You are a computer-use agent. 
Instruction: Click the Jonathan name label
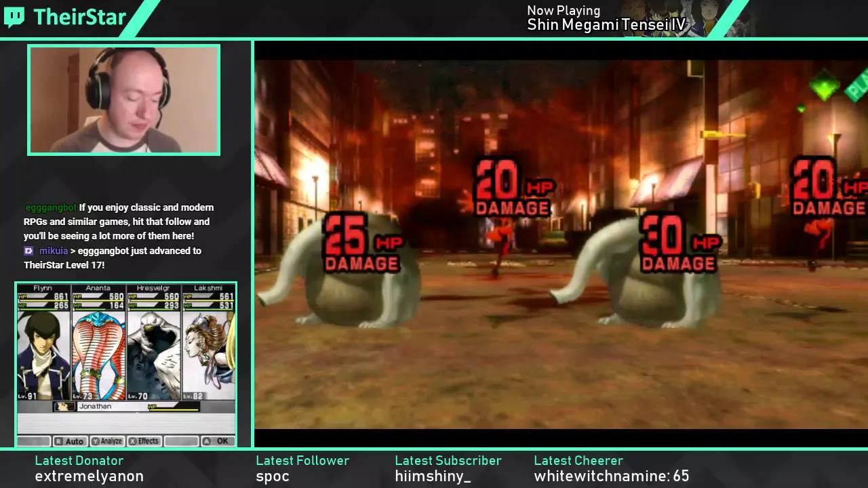95,407
